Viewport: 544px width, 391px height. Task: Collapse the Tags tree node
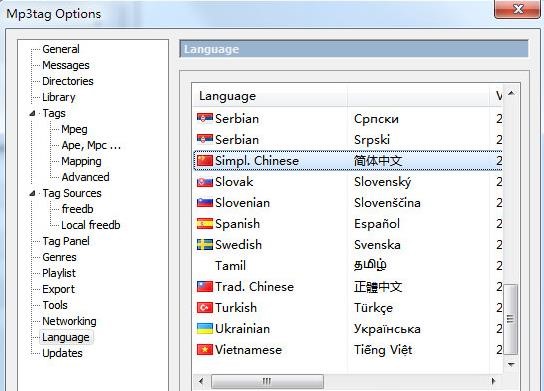click(33, 113)
